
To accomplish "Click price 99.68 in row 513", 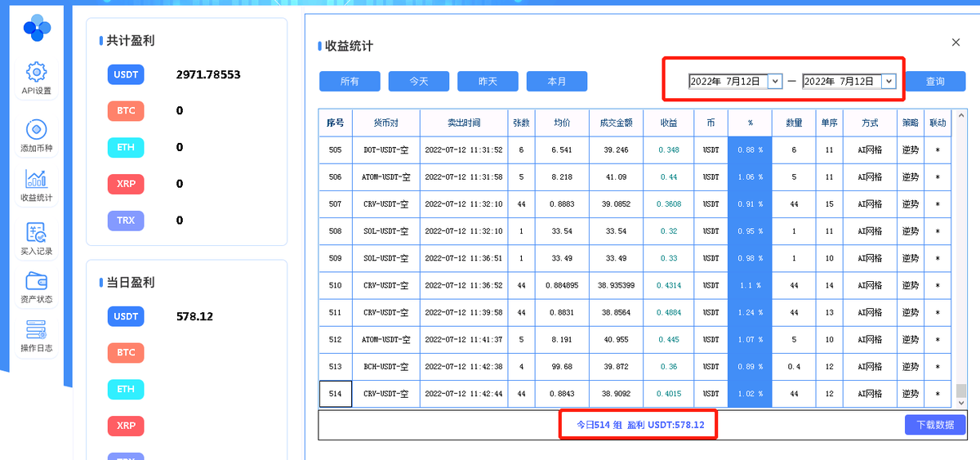I will tap(562, 367).
